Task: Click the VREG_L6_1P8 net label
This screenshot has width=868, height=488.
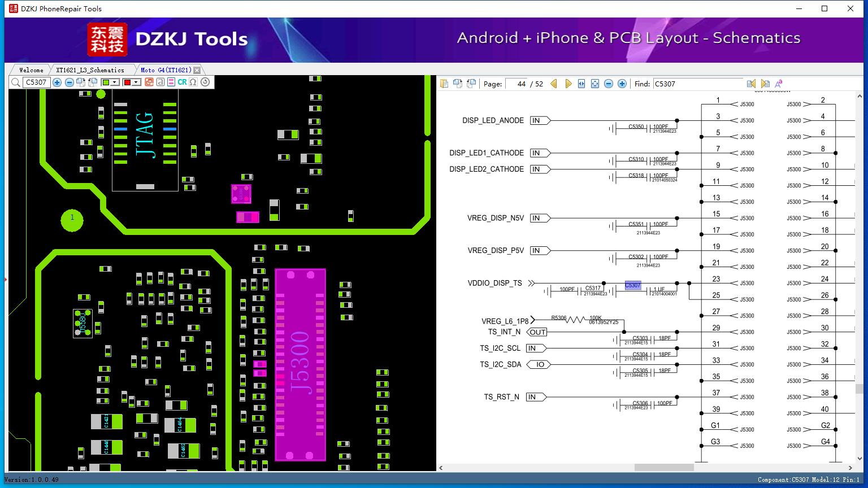Action: click(505, 321)
